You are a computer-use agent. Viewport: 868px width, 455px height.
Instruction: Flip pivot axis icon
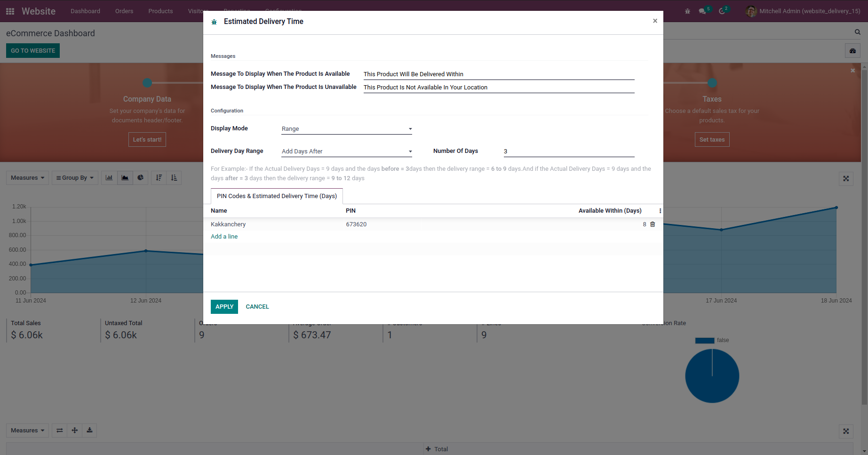click(59, 431)
